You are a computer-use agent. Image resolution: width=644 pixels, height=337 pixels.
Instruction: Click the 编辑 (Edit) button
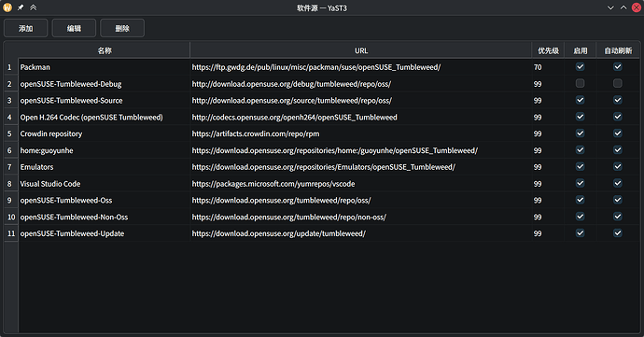(x=74, y=28)
